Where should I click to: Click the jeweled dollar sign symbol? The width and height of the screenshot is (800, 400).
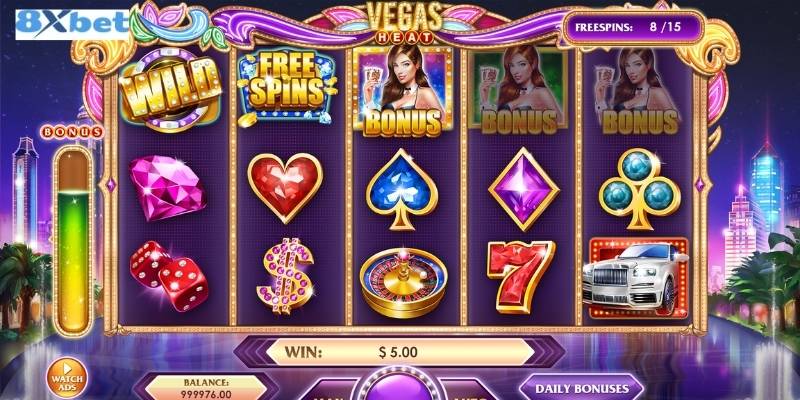point(285,276)
